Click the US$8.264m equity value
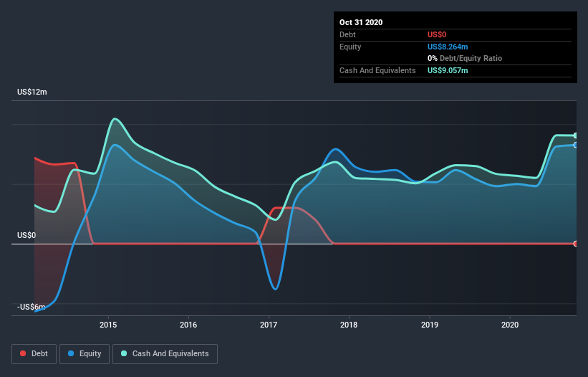Viewport: 588px width, 377px height. point(448,47)
